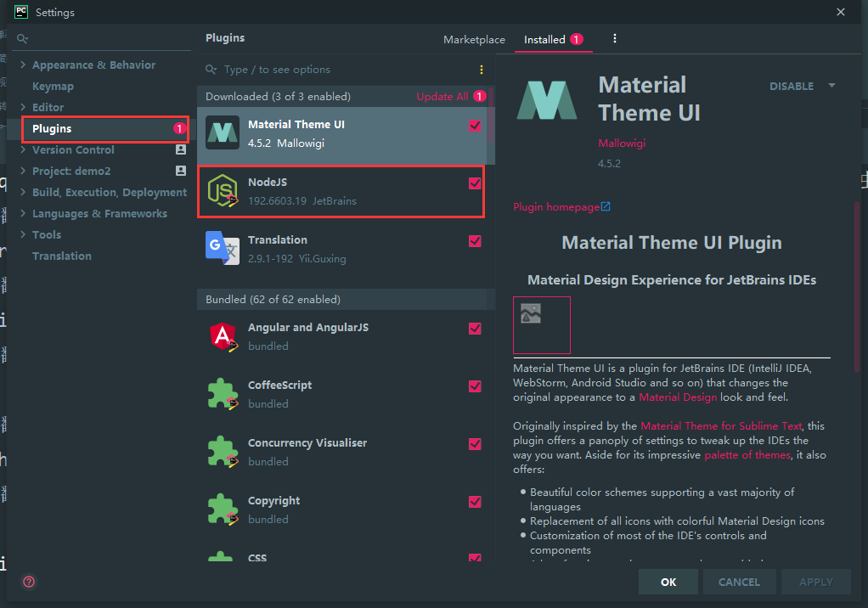Click the help question mark icon
This screenshot has height=608, width=868.
29,582
